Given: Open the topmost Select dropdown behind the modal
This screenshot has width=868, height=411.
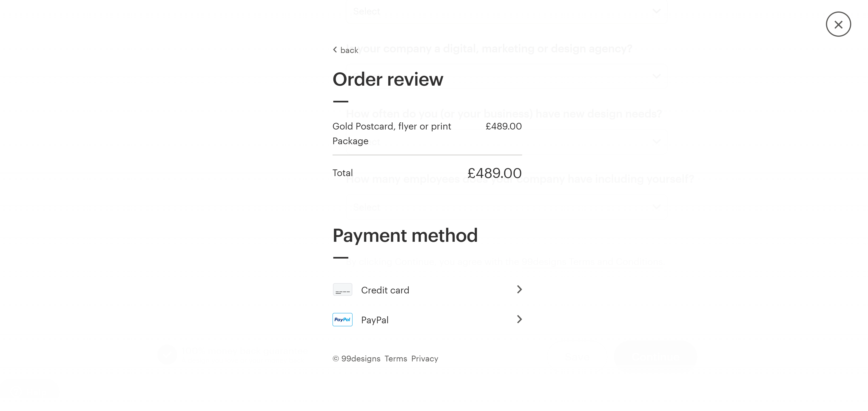Looking at the screenshot, I should 505,11.
